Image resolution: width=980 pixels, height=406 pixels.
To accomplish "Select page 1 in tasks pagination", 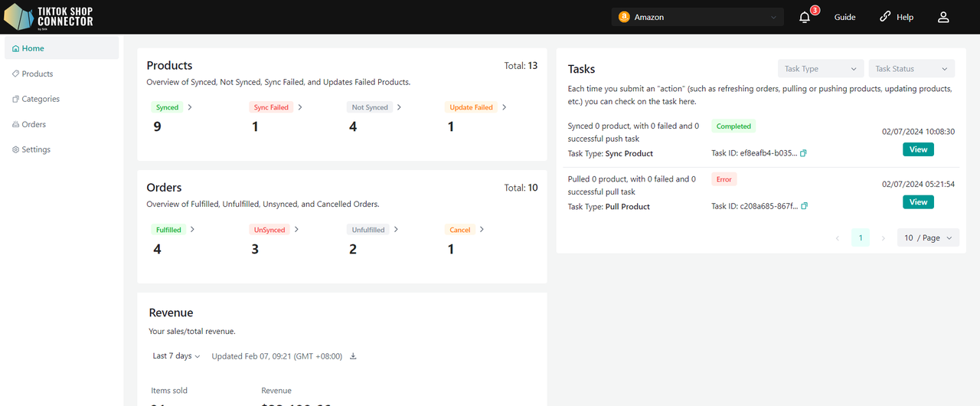I will coord(860,238).
